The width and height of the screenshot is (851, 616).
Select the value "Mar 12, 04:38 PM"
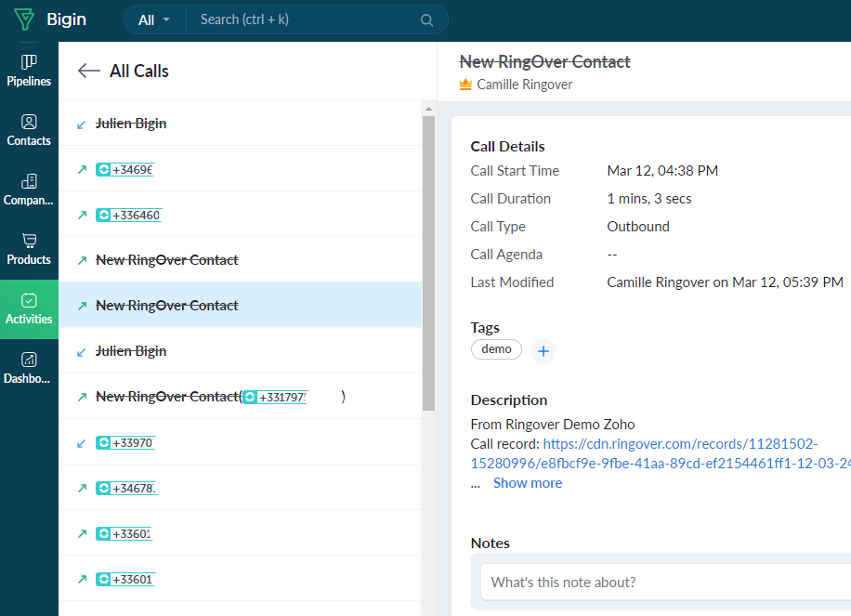click(x=662, y=170)
